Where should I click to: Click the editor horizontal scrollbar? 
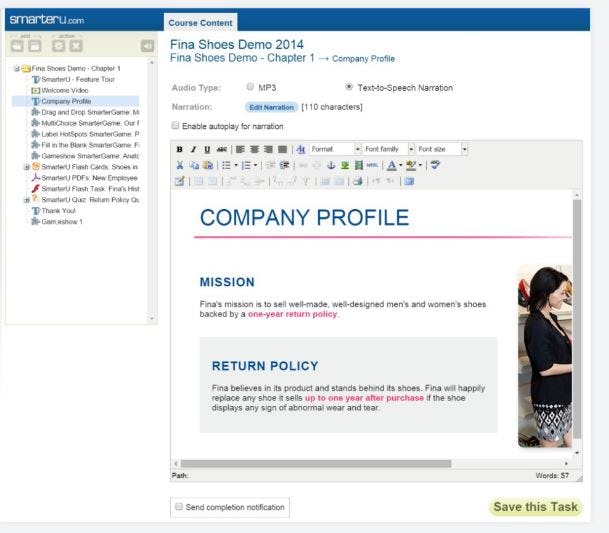tap(316, 463)
